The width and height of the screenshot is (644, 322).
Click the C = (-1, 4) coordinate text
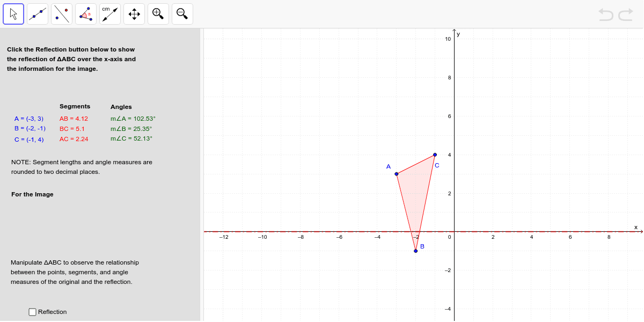point(29,139)
